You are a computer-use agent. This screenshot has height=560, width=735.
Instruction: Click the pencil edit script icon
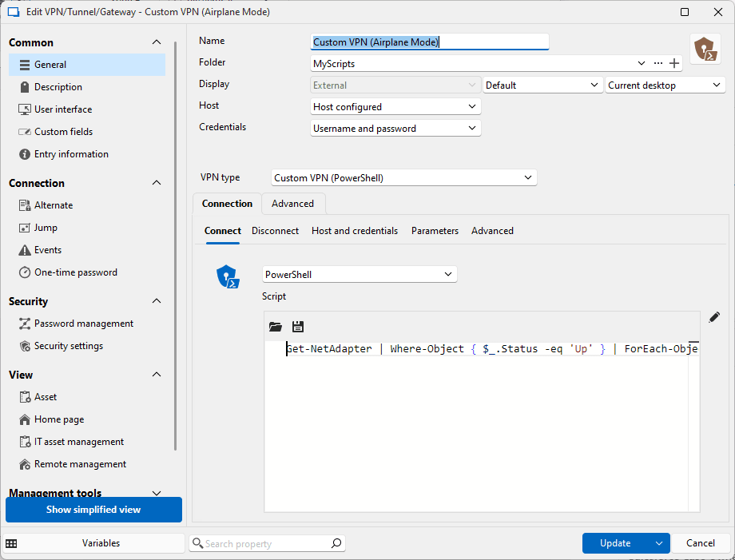(714, 318)
